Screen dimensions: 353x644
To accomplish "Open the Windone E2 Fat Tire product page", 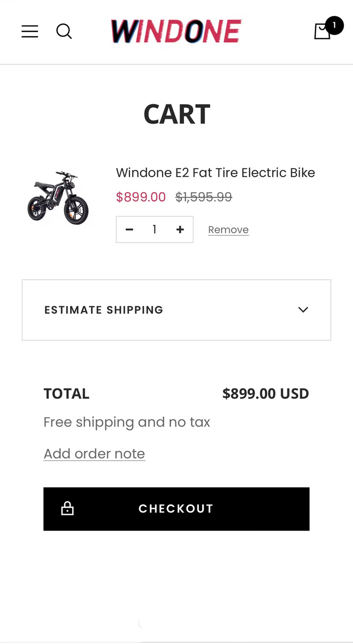I will (x=215, y=172).
